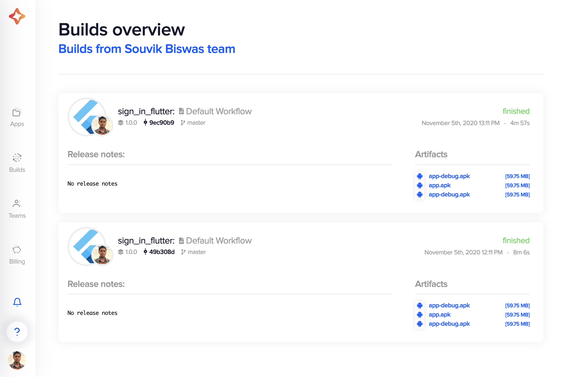Viewport: 588px width, 377px height.
Task: Download app.apk from build 49b308d
Action: (439, 315)
